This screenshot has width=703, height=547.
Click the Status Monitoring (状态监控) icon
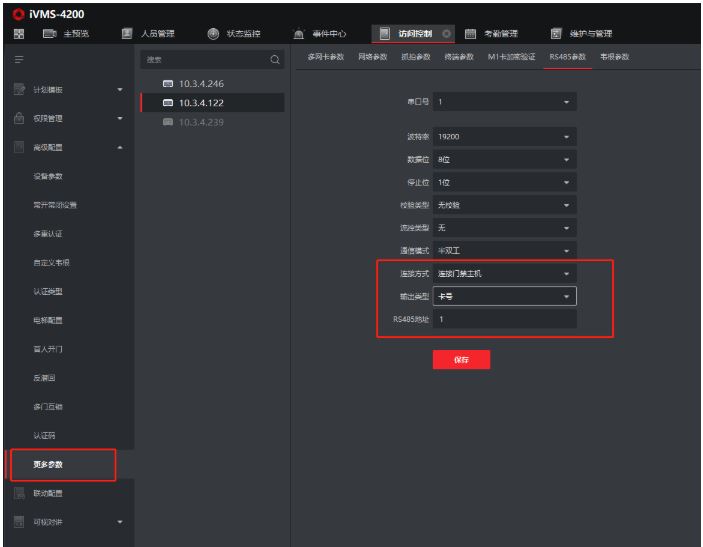(x=213, y=34)
